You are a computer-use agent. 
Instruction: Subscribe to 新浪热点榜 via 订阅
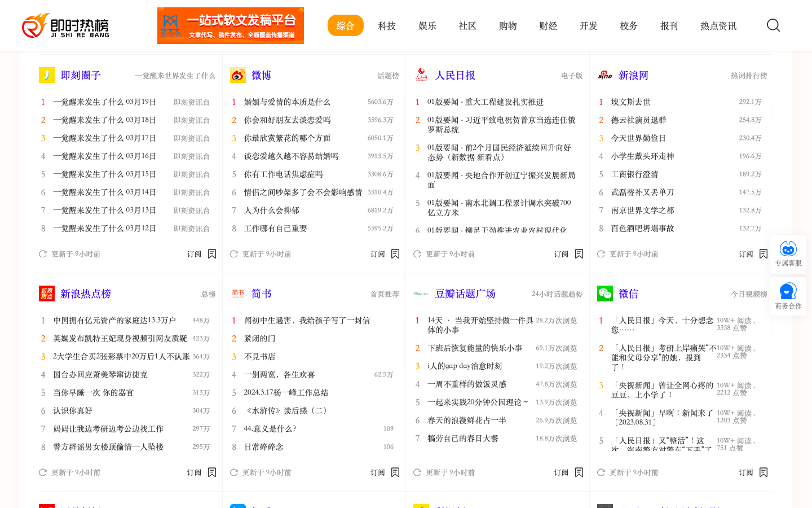click(201, 472)
